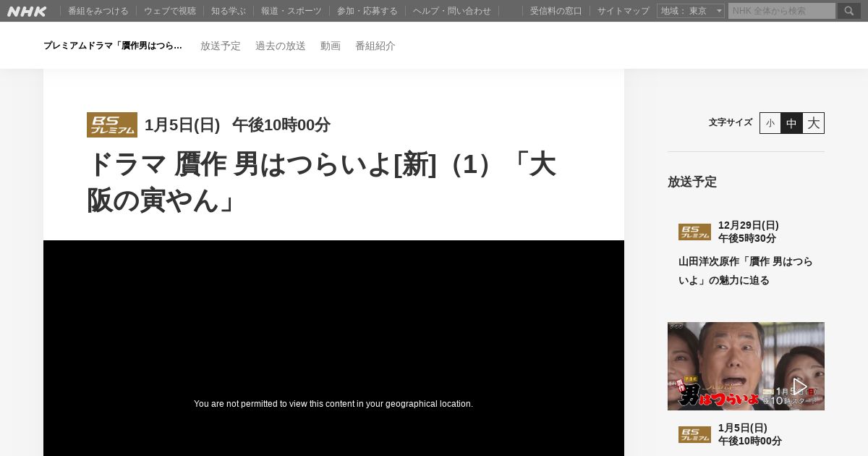Viewport: 868px width, 456px height.
Task: Play the 男はつらいよ trailer thumbnail
Action: tap(746, 366)
